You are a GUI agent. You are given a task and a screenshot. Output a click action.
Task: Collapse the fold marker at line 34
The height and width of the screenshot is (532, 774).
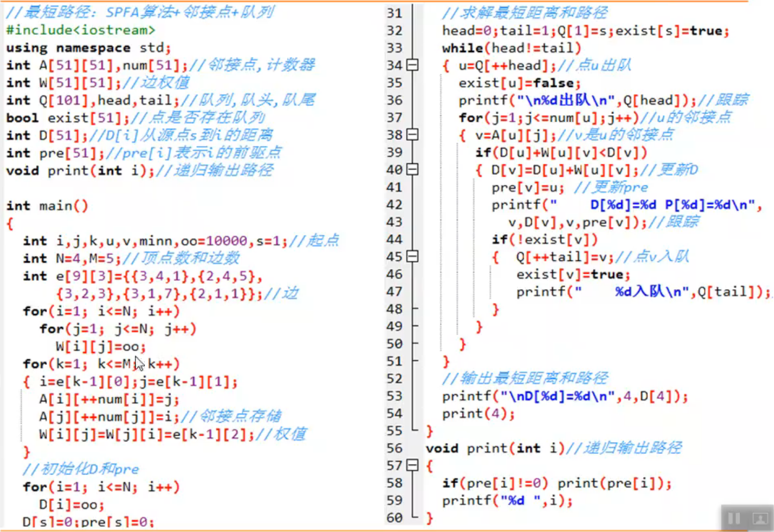[412, 65]
